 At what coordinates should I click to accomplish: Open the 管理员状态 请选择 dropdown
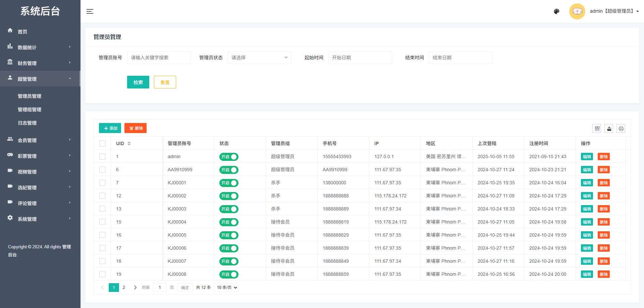[x=260, y=58]
